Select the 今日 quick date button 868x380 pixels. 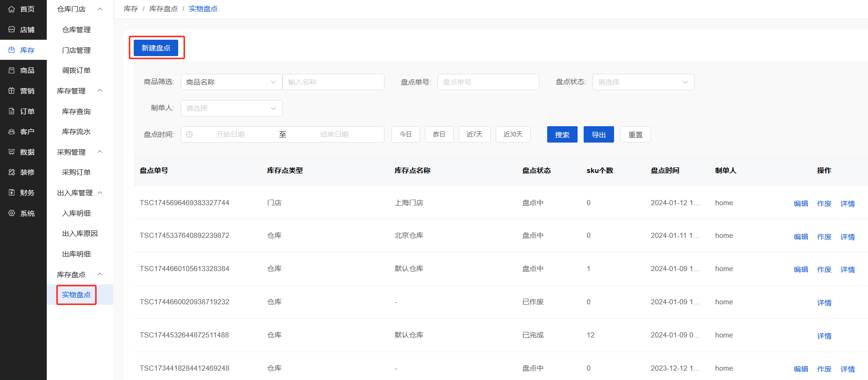click(405, 134)
